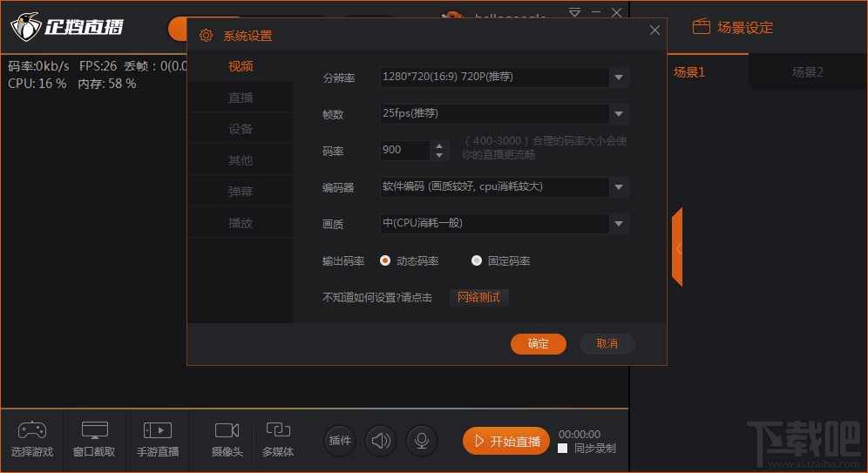Close the 系统设置 dialog
This screenshot has width=868, height=473.
coord(654,30)
